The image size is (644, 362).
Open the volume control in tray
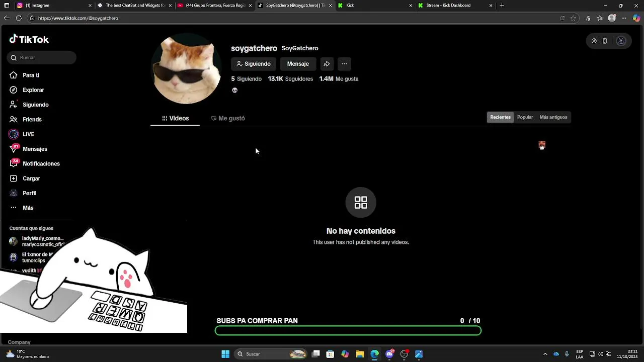(600, 354)
